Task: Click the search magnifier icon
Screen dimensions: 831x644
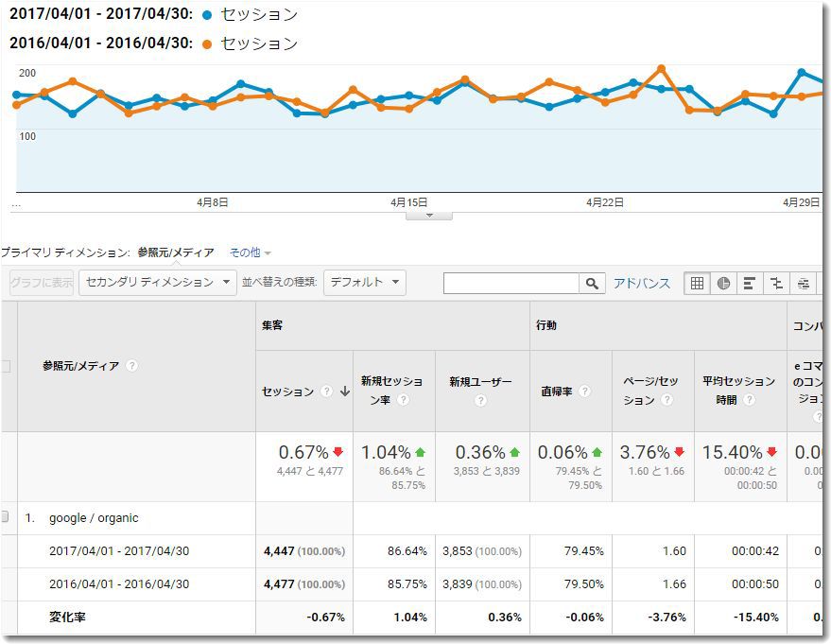Action: click(x=592, y=283)
